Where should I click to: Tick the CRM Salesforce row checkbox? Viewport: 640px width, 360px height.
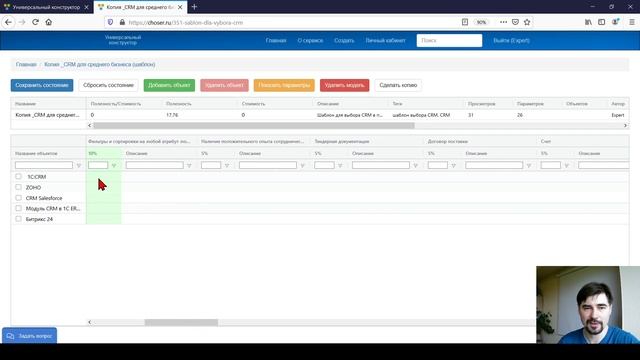point(18,198)
